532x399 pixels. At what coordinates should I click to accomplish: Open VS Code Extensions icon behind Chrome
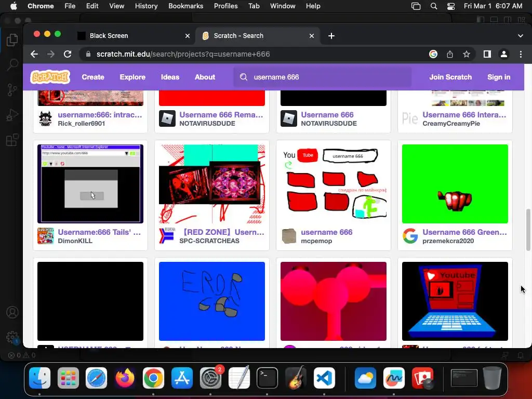point(12,140)
